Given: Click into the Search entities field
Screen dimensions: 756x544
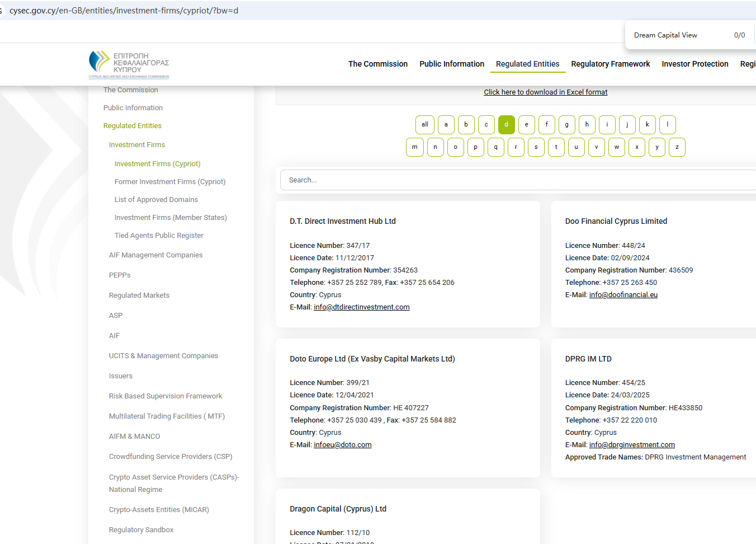Looking at the screenshot, I should pyautogui.click(x=514, y=180).
